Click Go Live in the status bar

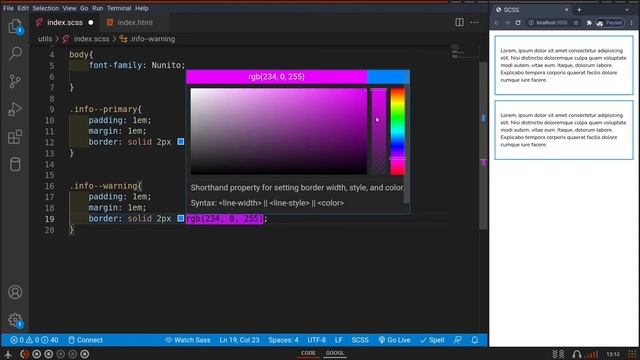394,340
